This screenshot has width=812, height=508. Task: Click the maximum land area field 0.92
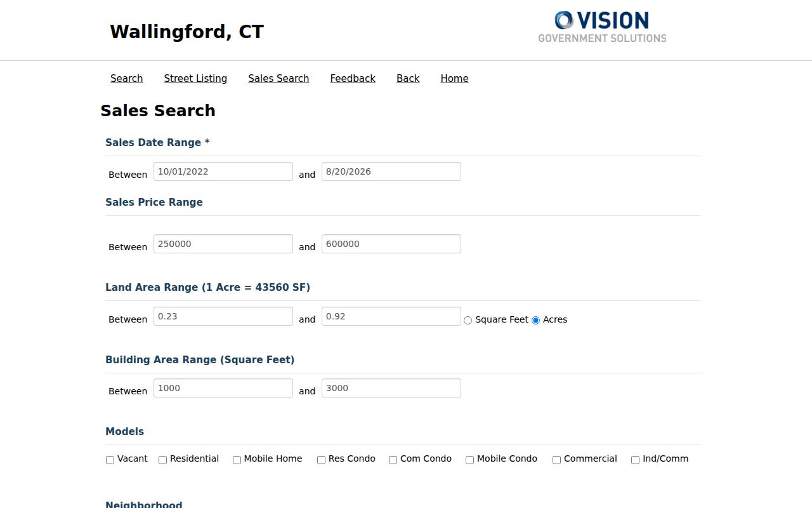(x=391, y=316)
